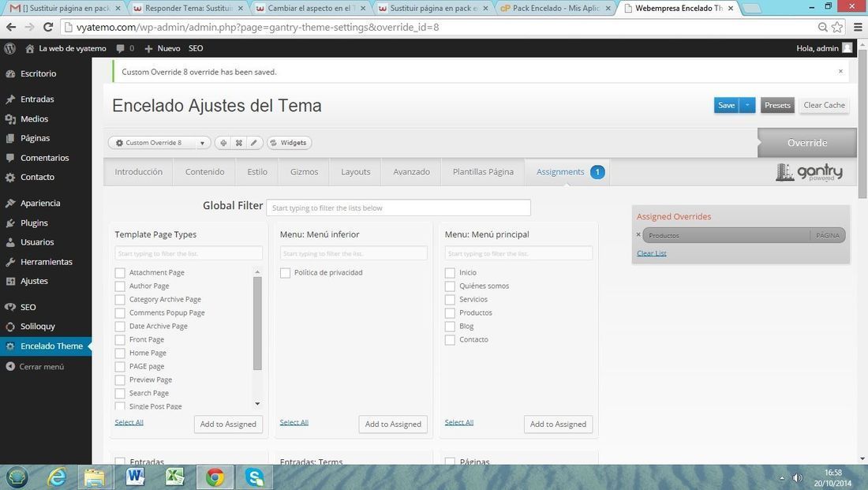Select All under Template Page Types
Screen dimensions: 868x490
[x=129, y=422]
